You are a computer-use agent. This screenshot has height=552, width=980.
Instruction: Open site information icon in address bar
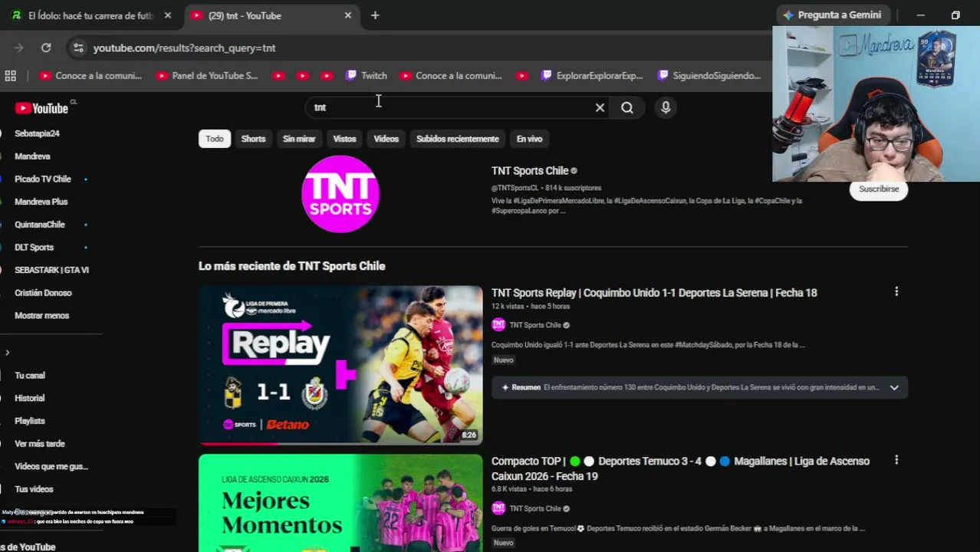click(x=77, y=48)
